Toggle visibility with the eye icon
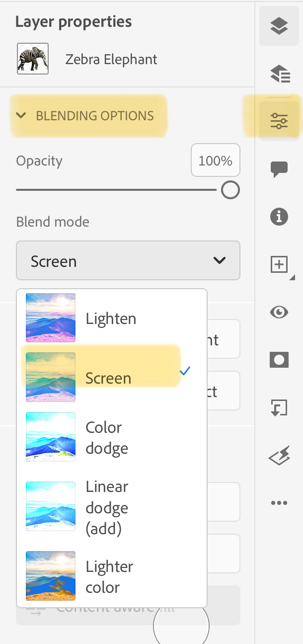This screenshot has width=303, height=644. 279,312
